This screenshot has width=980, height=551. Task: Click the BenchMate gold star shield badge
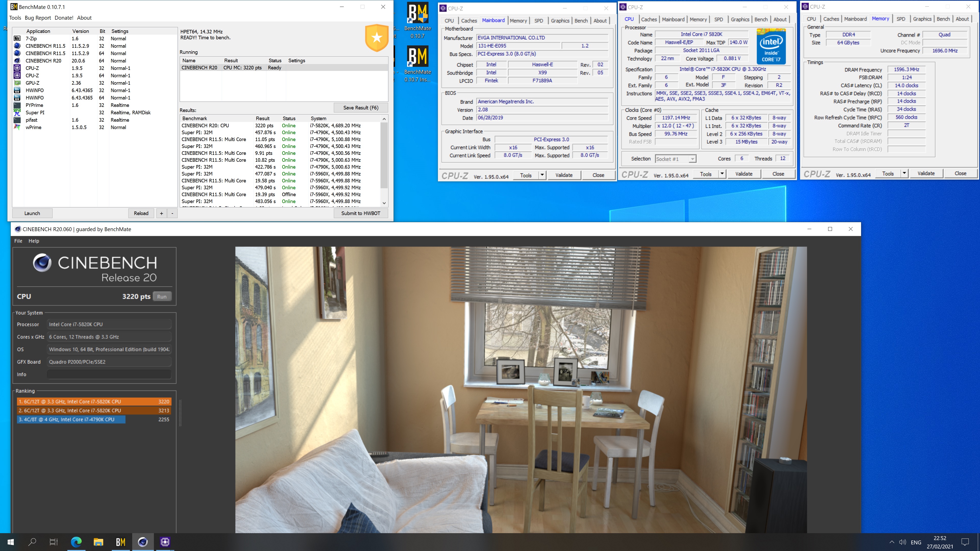[x=377, y=38]
